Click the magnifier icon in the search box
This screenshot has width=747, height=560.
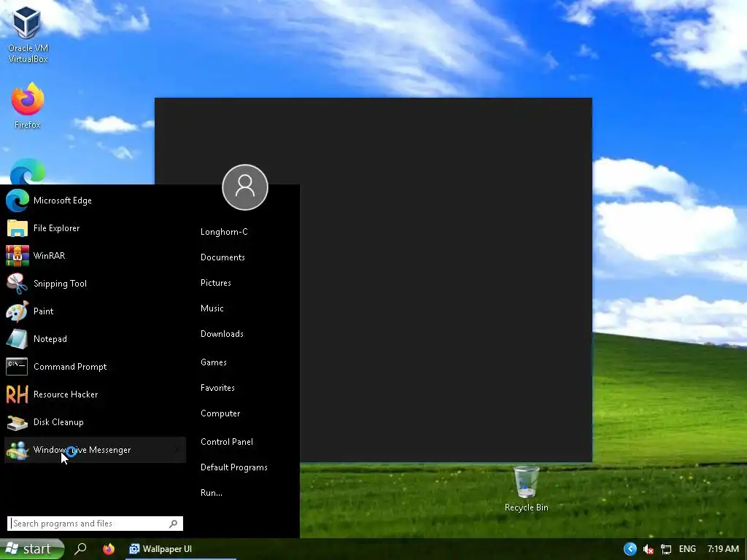174,524
